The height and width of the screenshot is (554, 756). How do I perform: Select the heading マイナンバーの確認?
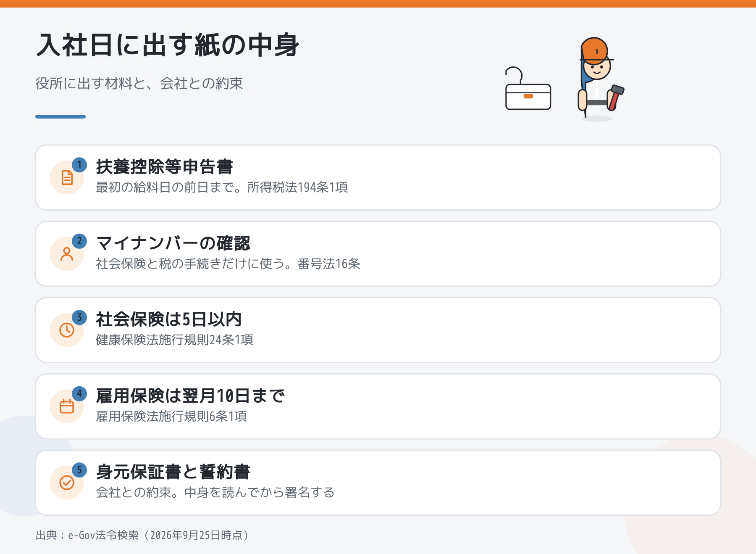coord(173,243)
